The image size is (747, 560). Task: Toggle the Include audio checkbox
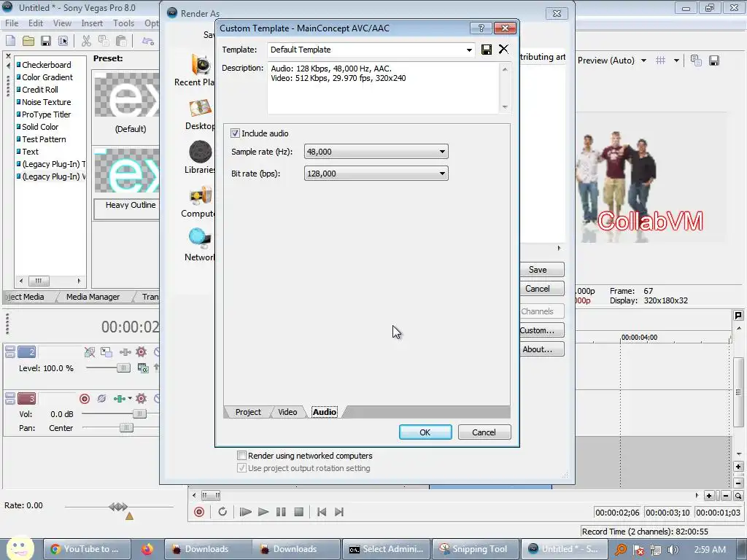click(x=235, y=133)
